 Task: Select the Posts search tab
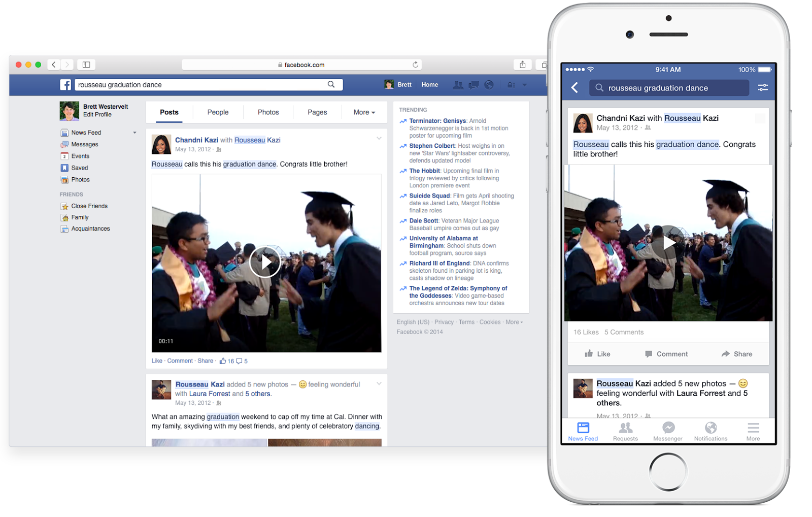click(x=169, y=112)
